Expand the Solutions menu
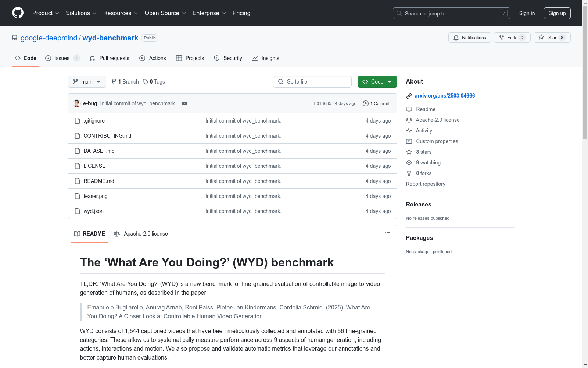 [x=81, y=13]
